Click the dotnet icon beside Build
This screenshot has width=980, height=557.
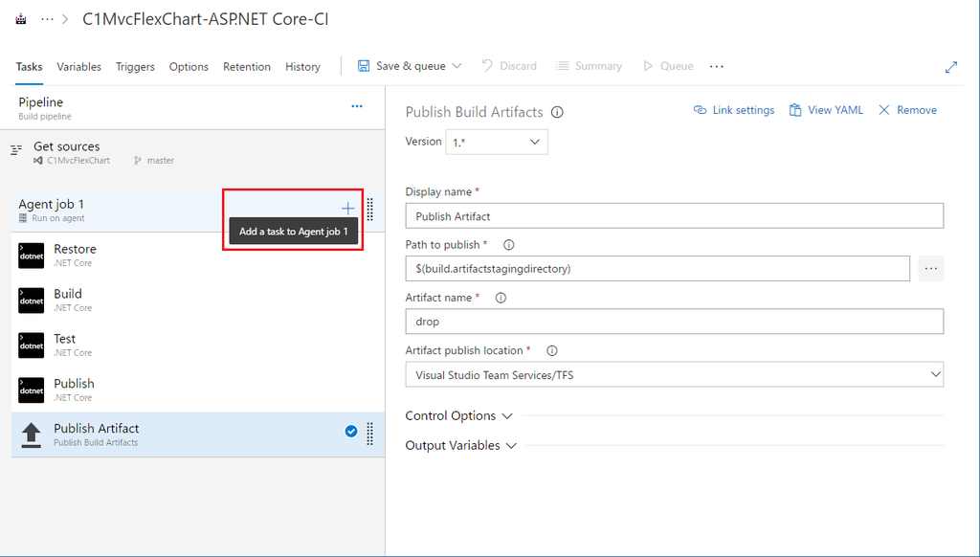pyautogui.click(x=32, y=301)
